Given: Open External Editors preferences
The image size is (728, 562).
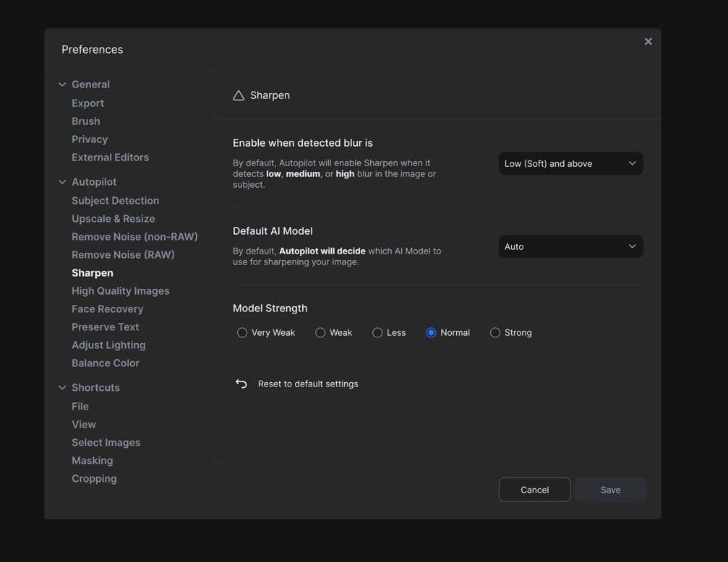Looking at the screenshot, I should tap(110, 157).
